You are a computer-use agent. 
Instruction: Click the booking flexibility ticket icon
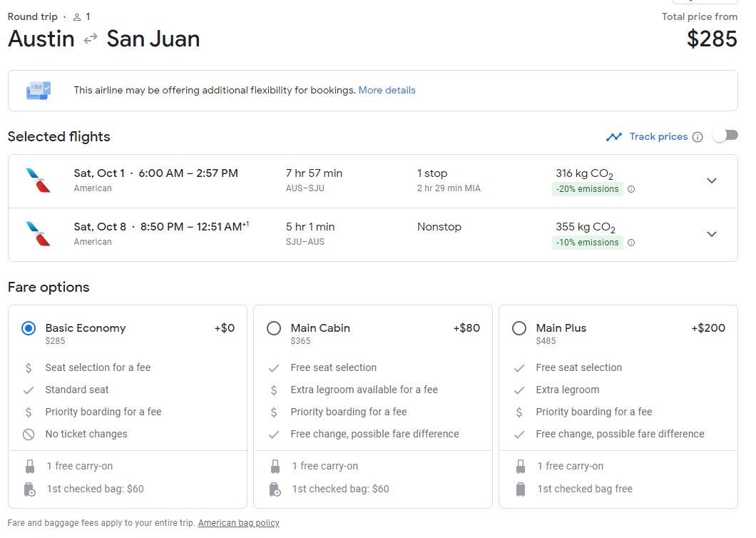pyautogui.click(x=39, y=91)
